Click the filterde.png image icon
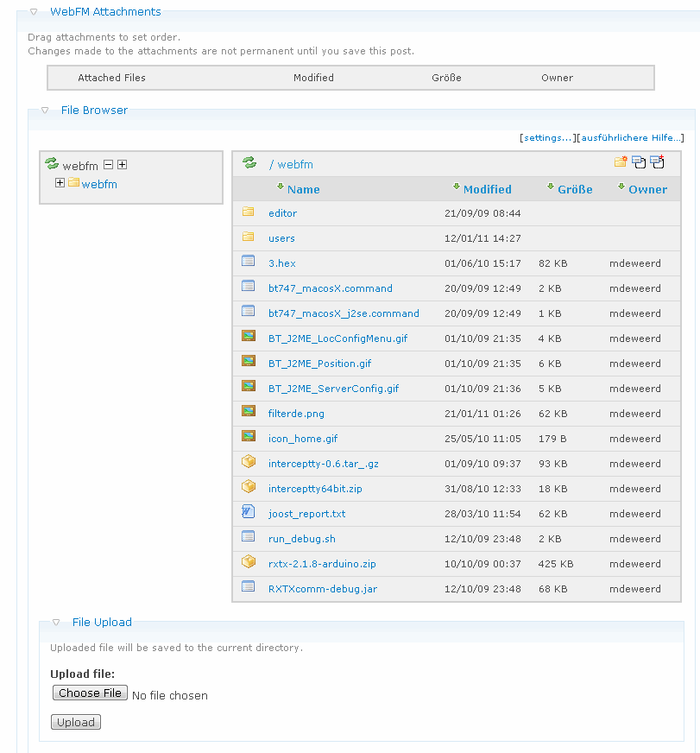Viewport: 700px width, 753px height. [x=249, y=413]
